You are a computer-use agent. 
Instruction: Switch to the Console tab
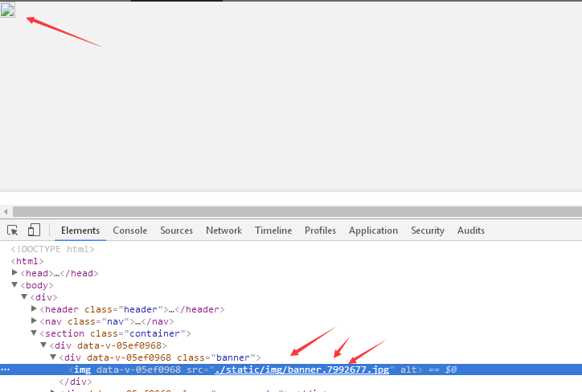[x=130, y=231]
